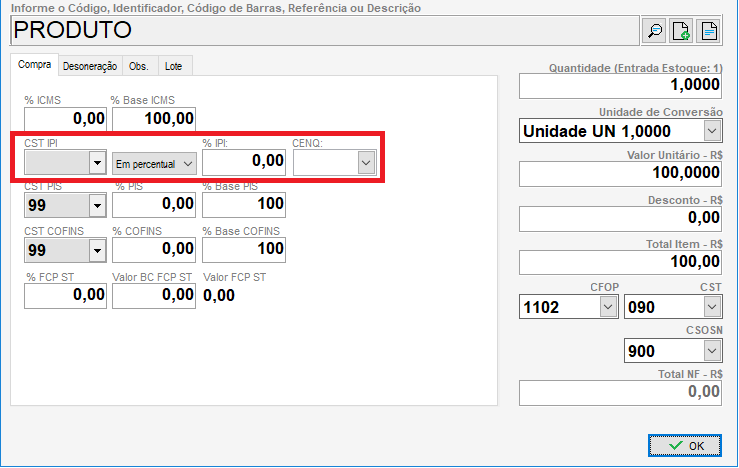Click the Quantidade input field
Image resolution: width=739 pixels, height=468 pixels.
coord(620,87)
